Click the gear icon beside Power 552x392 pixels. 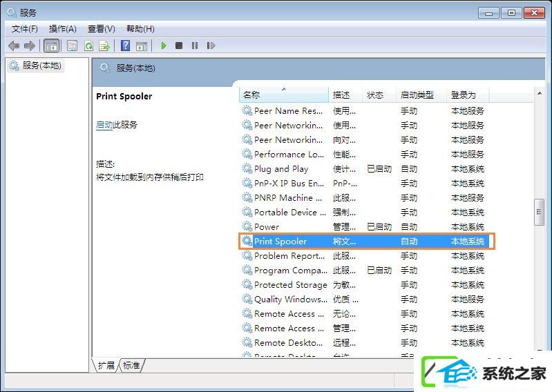click(x=247, y=226)
